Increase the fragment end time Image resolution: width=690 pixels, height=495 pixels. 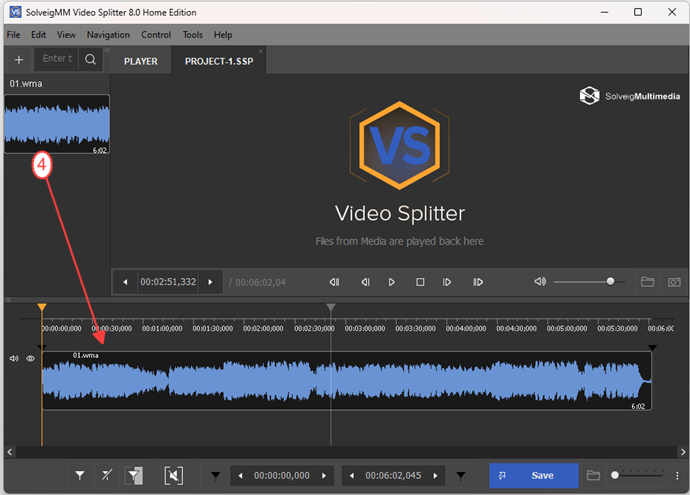(x=436, y=476)
